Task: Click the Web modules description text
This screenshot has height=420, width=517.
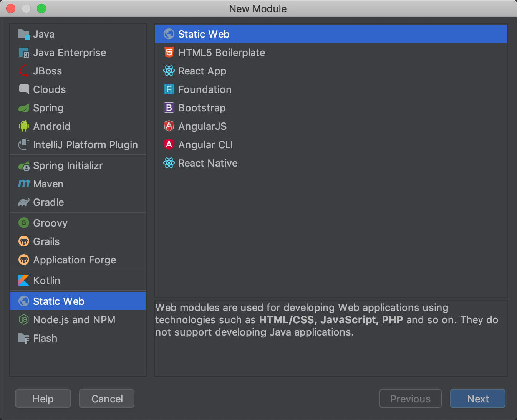Action: pyautogui.click(x=326, y=320)
